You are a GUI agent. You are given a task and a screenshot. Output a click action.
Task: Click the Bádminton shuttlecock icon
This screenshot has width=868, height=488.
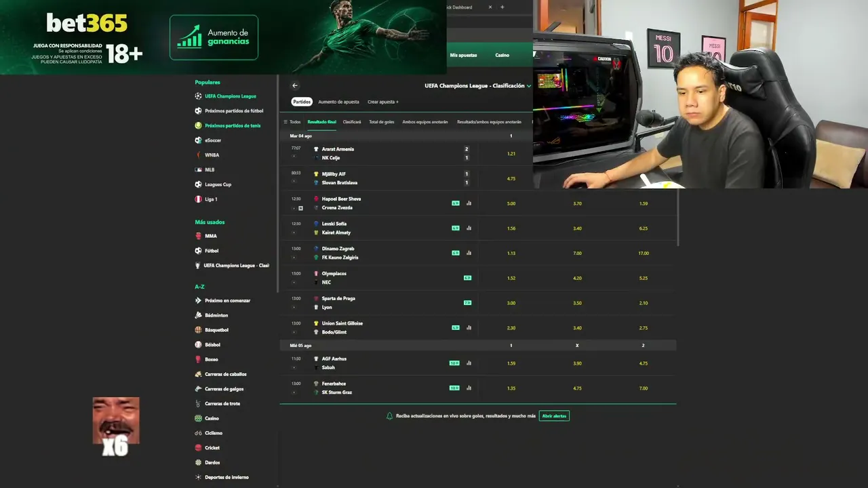pyautogui.click(x=199, y=315)
